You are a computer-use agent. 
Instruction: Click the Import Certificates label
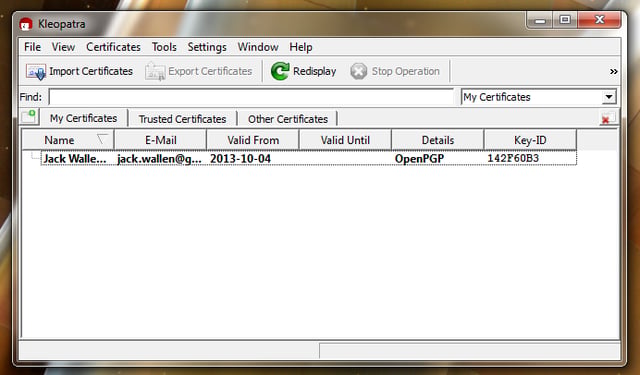pos(91,71)
